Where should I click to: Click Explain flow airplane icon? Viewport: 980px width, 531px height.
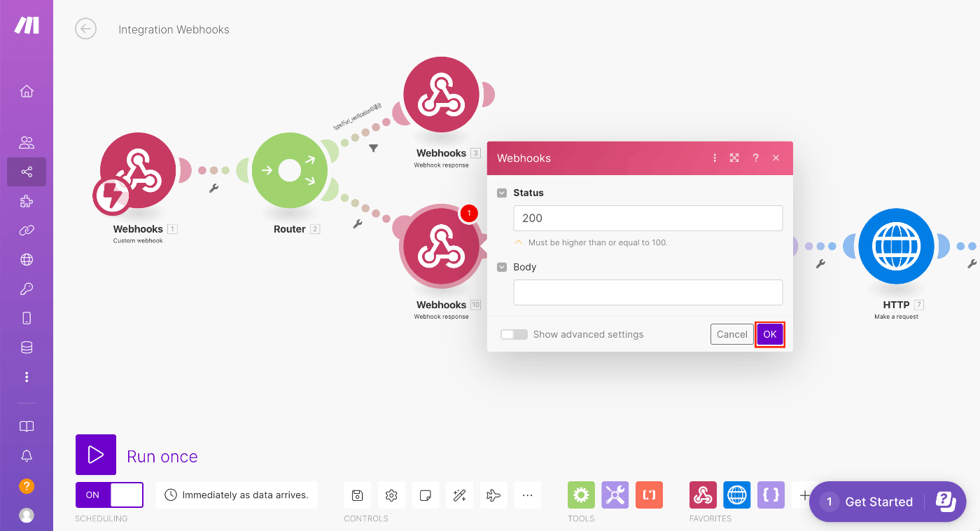pos(493,495)
